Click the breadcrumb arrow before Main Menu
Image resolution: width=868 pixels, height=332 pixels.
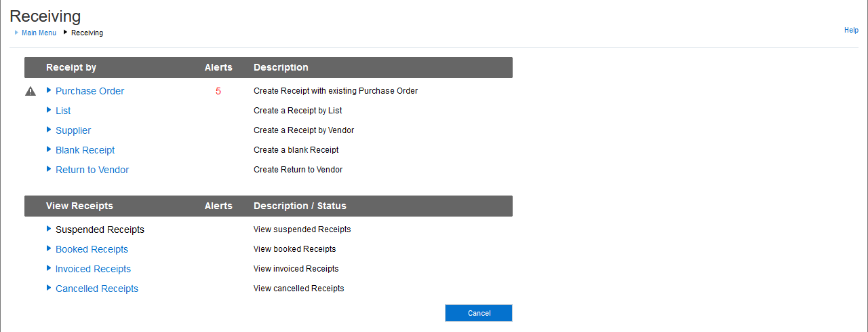[16, 33]
